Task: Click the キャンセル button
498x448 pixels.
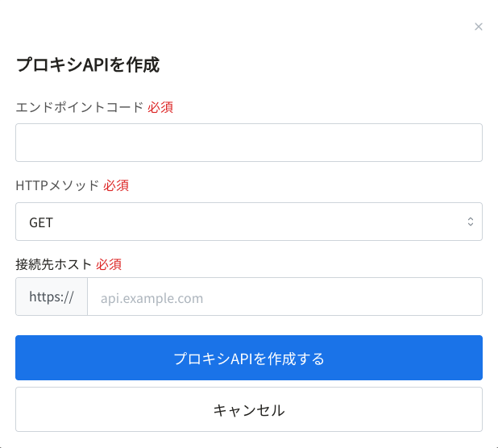Action: pyautogui.click(x=249, y=409)
